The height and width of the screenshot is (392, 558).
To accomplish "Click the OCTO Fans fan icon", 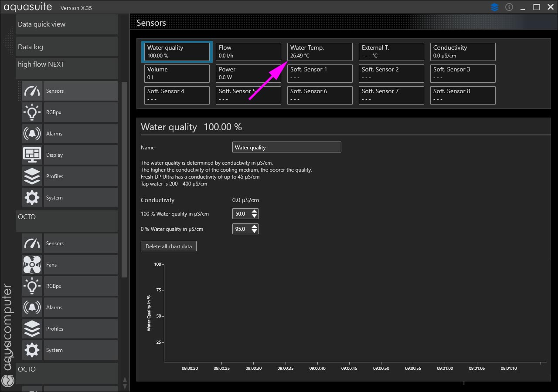I will 32,265.
